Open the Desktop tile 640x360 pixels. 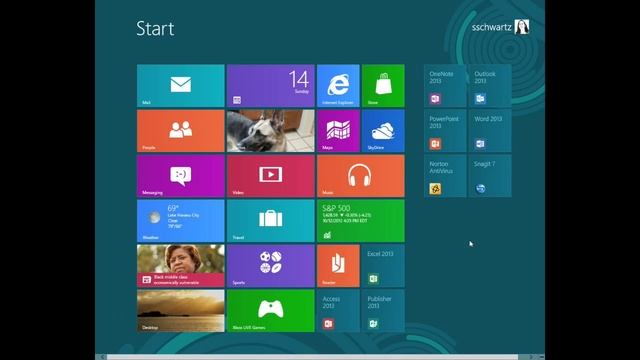tap(181, 311)
